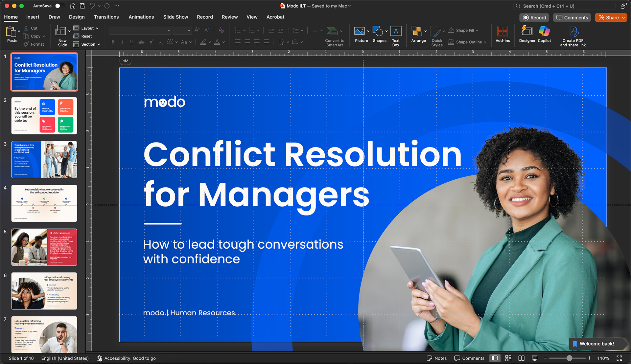The height and width of the screenshot is (364, 631).
Task: Open Comments pane from top right
Action: (572, 18)
